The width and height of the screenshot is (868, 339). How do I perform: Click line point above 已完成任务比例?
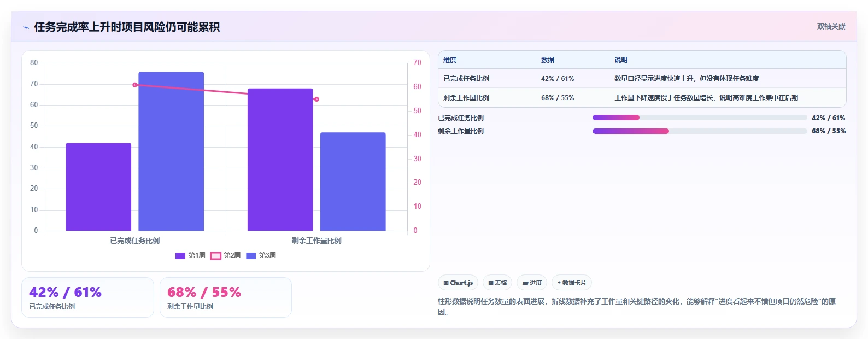(x=135, y=85)
